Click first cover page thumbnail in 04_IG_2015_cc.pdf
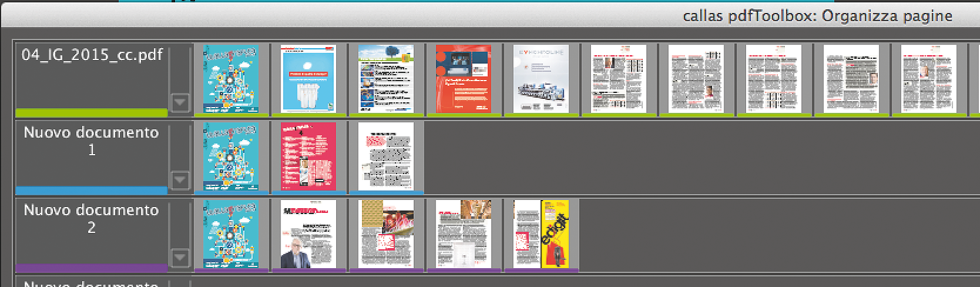The image size is (980, 287). pyautogui.click(x=231, y=78)
